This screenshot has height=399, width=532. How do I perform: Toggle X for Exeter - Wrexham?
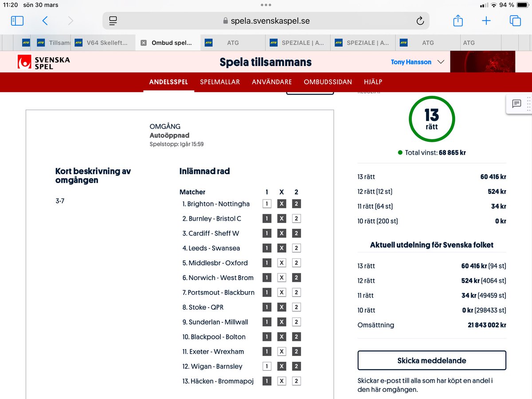(x=282, y=352)
